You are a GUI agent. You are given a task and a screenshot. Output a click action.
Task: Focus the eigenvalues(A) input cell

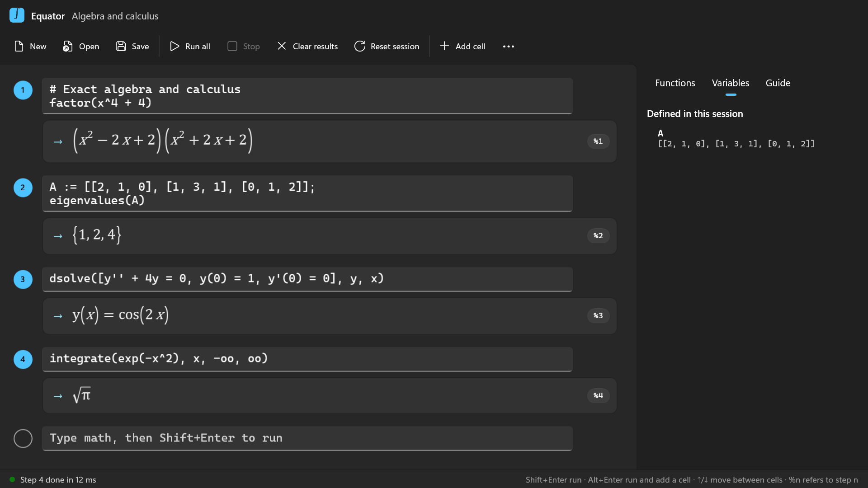(307, 193)
